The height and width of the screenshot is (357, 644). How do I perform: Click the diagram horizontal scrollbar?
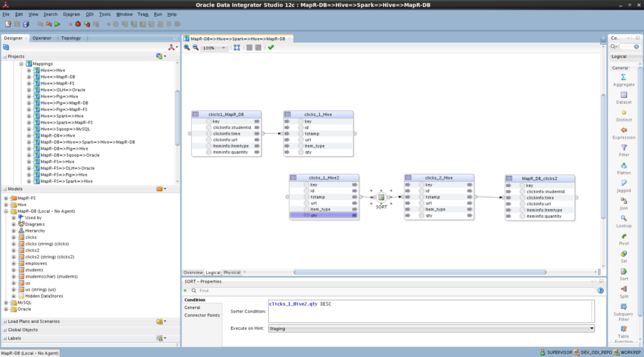tap(419, 272)
